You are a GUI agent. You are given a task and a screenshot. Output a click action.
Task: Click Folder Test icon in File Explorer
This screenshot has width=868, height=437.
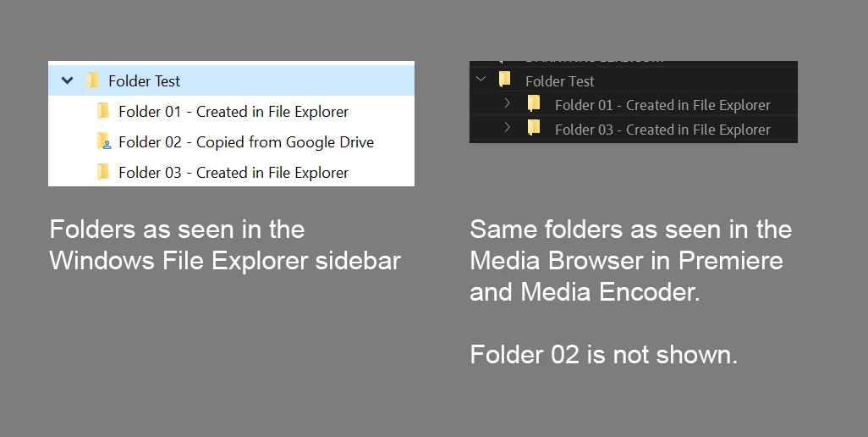click(x=93, y=80)
